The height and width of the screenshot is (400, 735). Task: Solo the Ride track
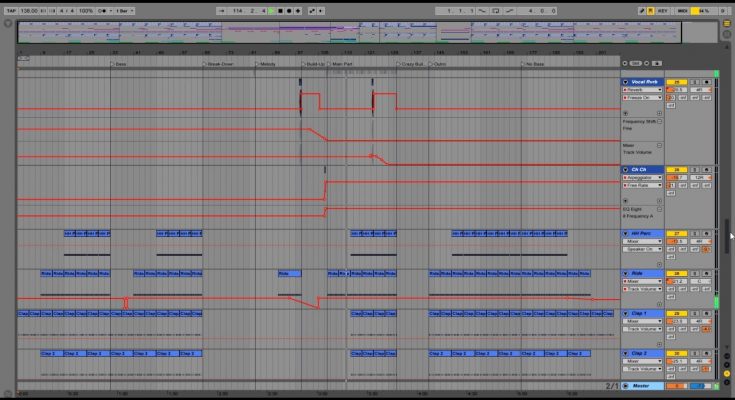[693, 273]
